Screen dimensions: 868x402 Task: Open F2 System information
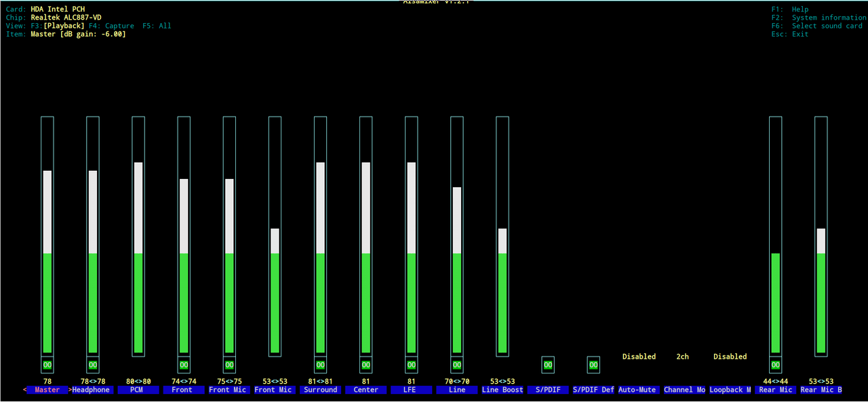pyautogui.click(x=819, y=18)
